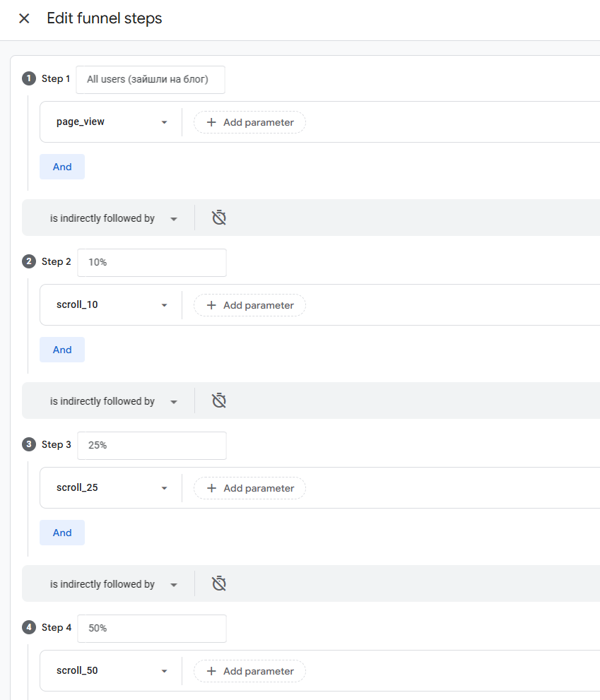Image resolution: width=600 pixels, height=700 pixels.
Task: Toggle time limit timer after Step 2
Action: pyautogui.click(x=219, y=401)
